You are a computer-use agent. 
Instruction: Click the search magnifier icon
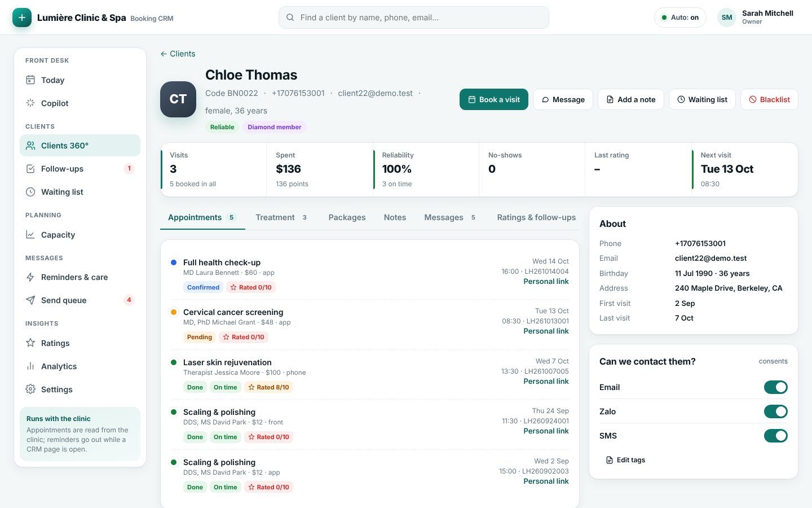pos(290,17)
